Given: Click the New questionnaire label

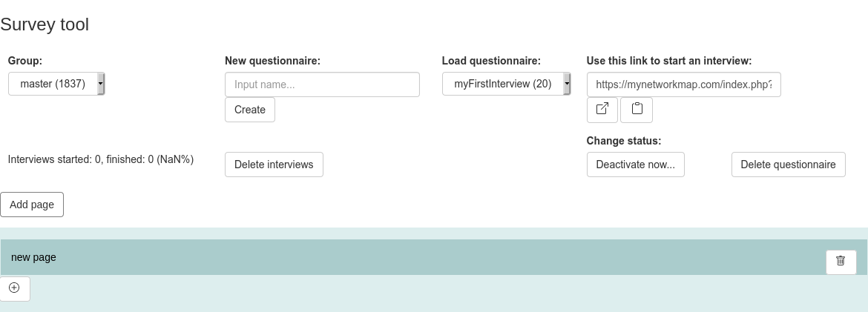Looking at the screenshot, I should [x=272, y=61].
